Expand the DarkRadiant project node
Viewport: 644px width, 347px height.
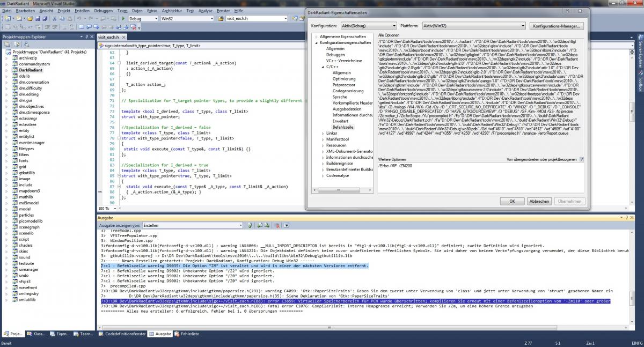(7, 70)
